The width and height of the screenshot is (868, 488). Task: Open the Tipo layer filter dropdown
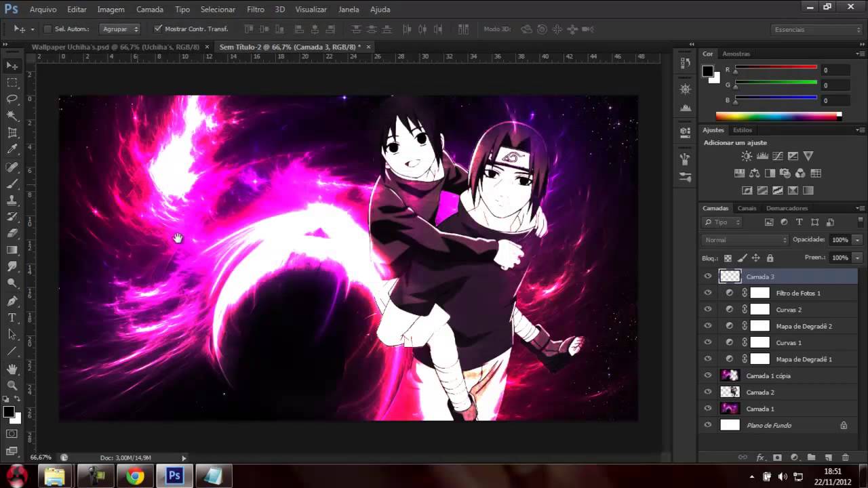(723, 222)
